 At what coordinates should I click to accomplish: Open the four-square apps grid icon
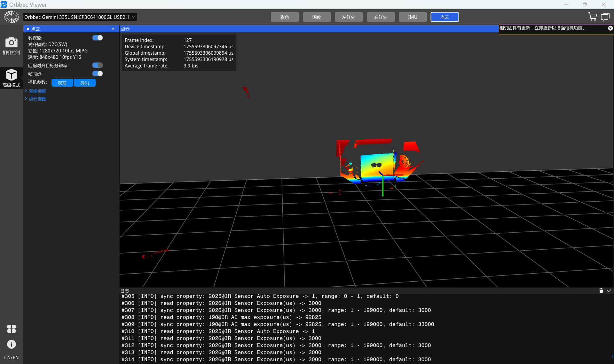click(x=11, y=329)
